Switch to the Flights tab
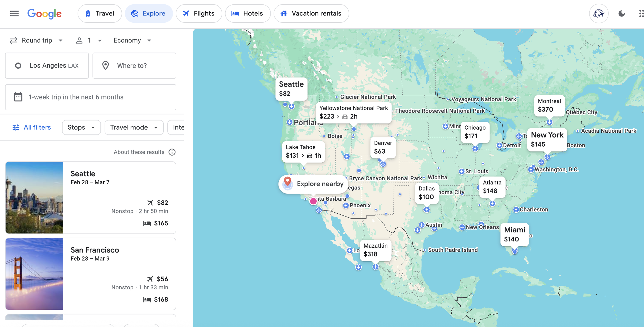Screen dimensions: 644x327 (199, 13)
